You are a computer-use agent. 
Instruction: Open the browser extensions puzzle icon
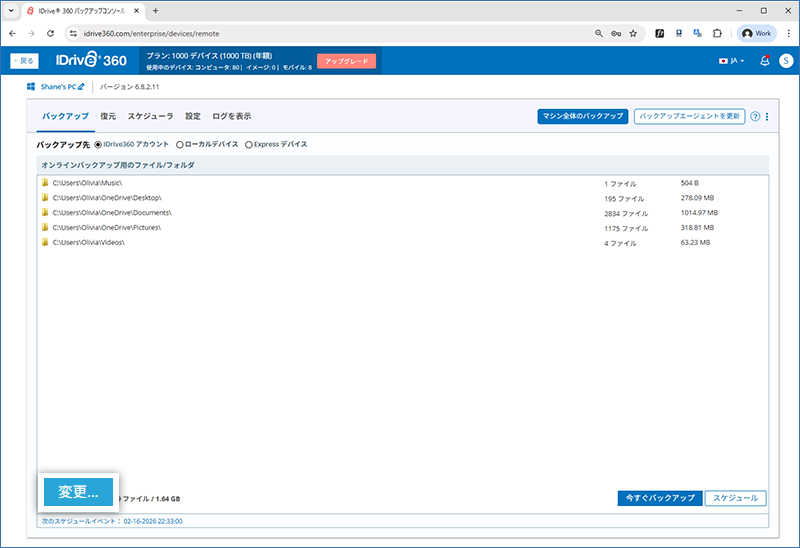[717, 33]
